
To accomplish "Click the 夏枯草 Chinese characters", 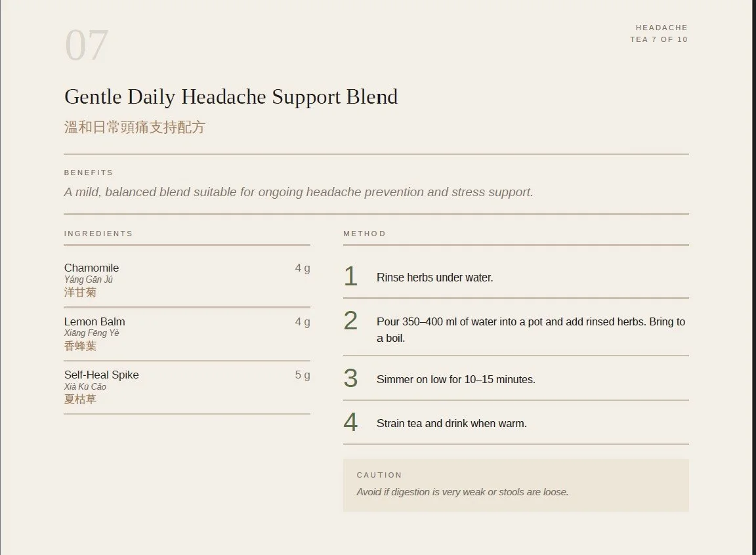I will 81,399.
